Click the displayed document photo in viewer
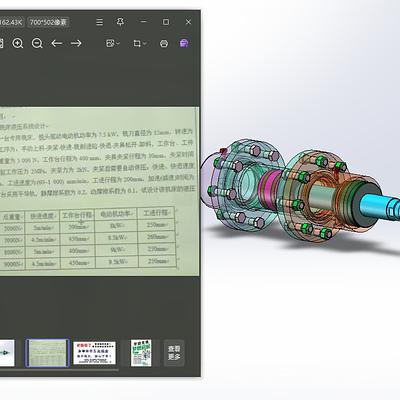 99,191
